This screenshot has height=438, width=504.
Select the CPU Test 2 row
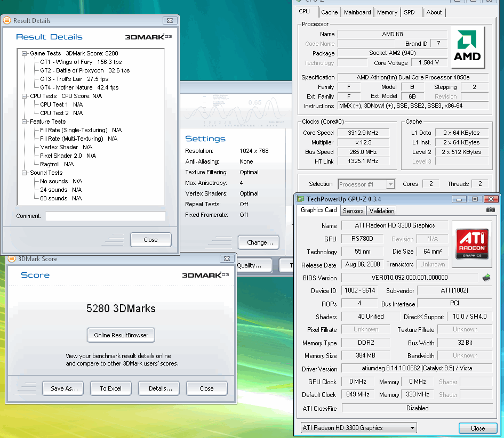click(x=61, y=113)
